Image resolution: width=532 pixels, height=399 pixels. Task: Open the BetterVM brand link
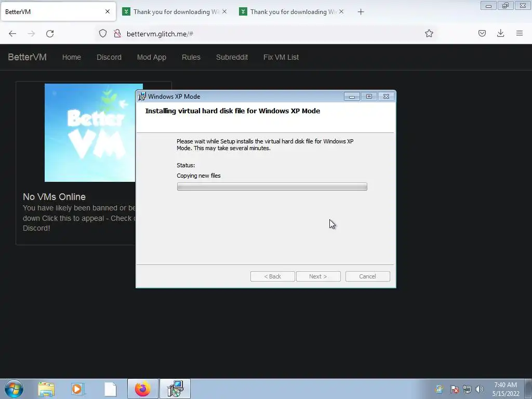pos(27,57)
